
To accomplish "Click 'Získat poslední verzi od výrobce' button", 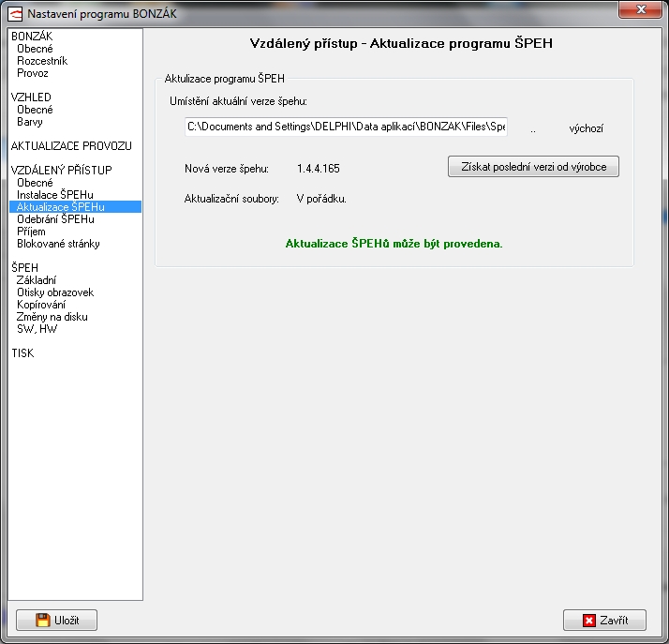I will coord(533,167).
